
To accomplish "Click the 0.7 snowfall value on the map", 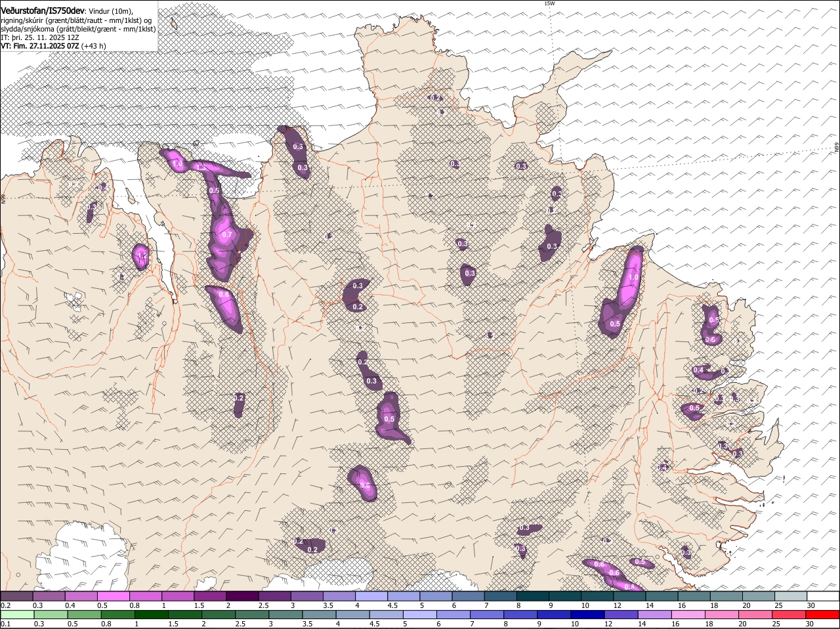I will pos(228,234).
